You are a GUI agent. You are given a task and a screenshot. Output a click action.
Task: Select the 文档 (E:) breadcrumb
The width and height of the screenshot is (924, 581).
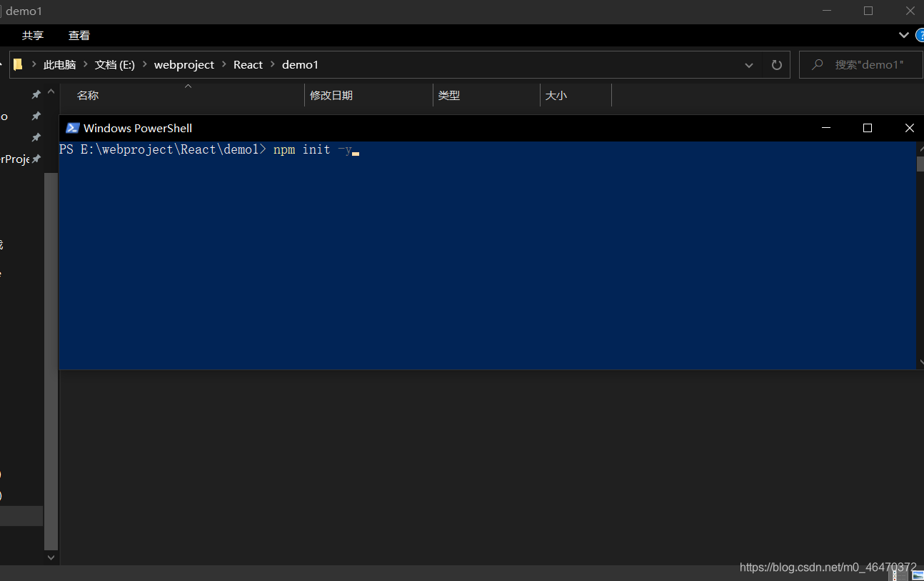115,64
